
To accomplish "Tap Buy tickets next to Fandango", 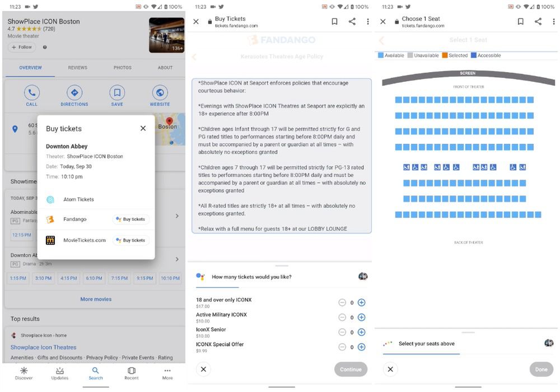I will (x=130, y=219).
